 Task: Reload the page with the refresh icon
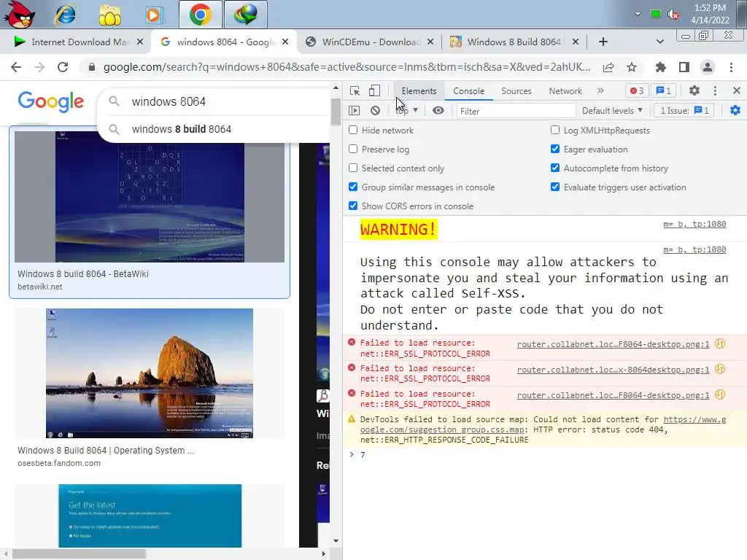pos(63,67)
